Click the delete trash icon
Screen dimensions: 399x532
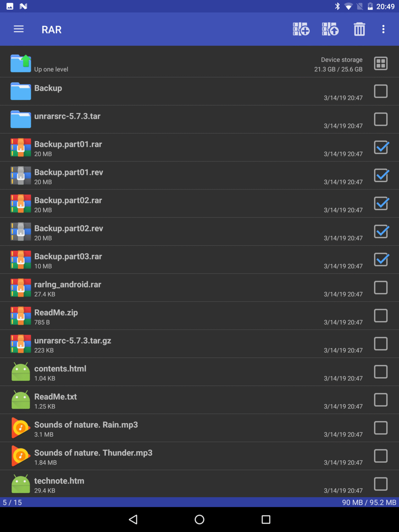[359, 29]
